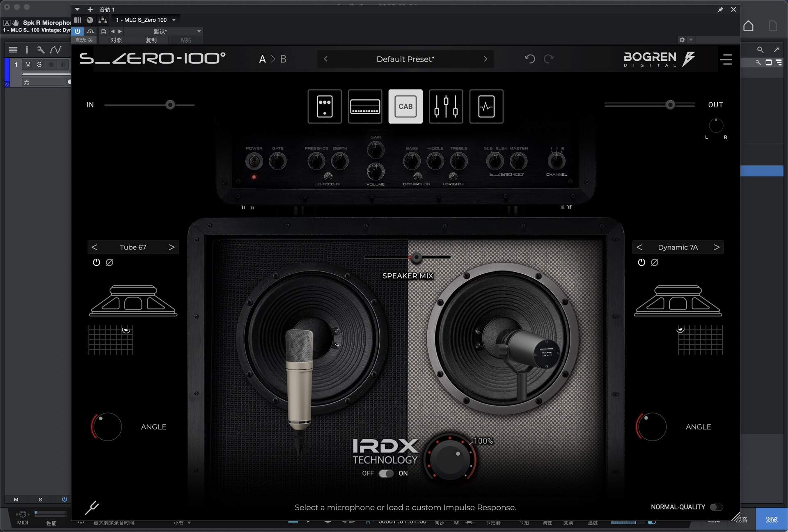Open the EQ faders section icon
This screenshot has width=788, height=532.
[446, 106]
